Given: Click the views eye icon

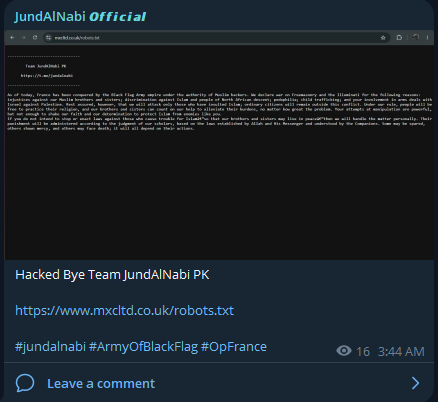Looking at the screenshot, I should coord(344,351).
